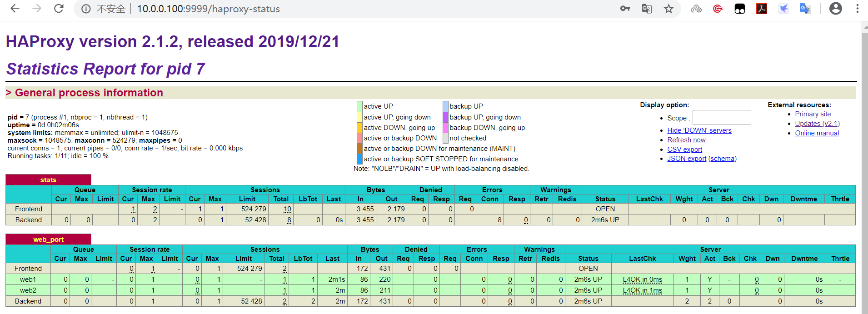The width and height of the screenshot is (868, 314).
Task: Click the browser forward arrow
Action: pyautogui.click(x=37, y=9)
